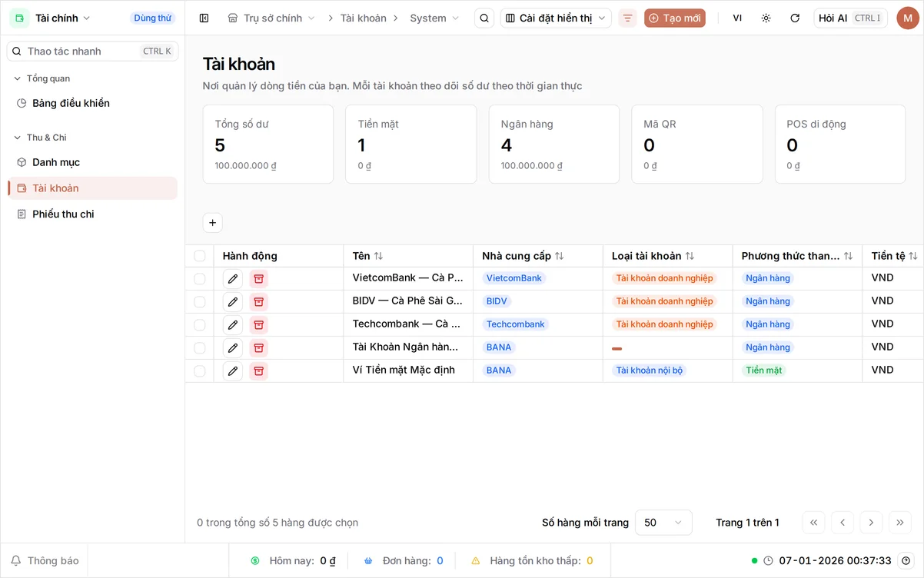This screenshot has height=578, width=924.
Task: Open Tài khoản in sidebar
Action: pyautogui.click(x=92, y=188)
